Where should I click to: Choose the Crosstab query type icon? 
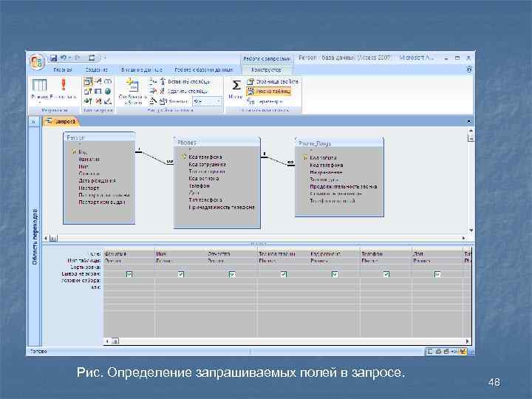click(x=98, y=92)
